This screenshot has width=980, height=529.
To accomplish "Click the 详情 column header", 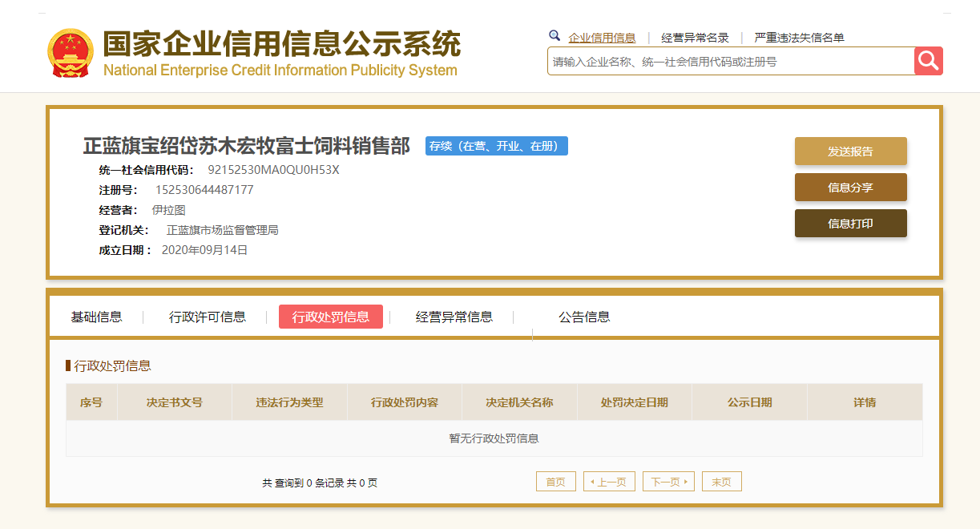I will (865, 402).
